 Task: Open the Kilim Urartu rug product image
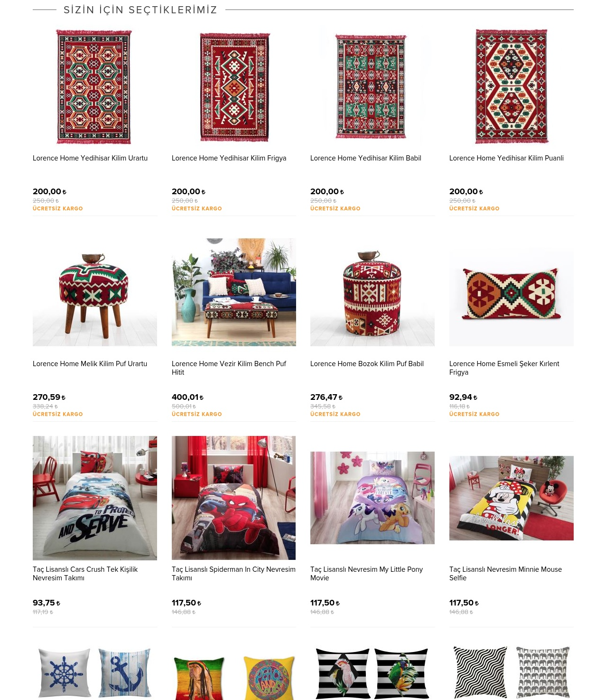pyautogui.click(x=94, y=86)
